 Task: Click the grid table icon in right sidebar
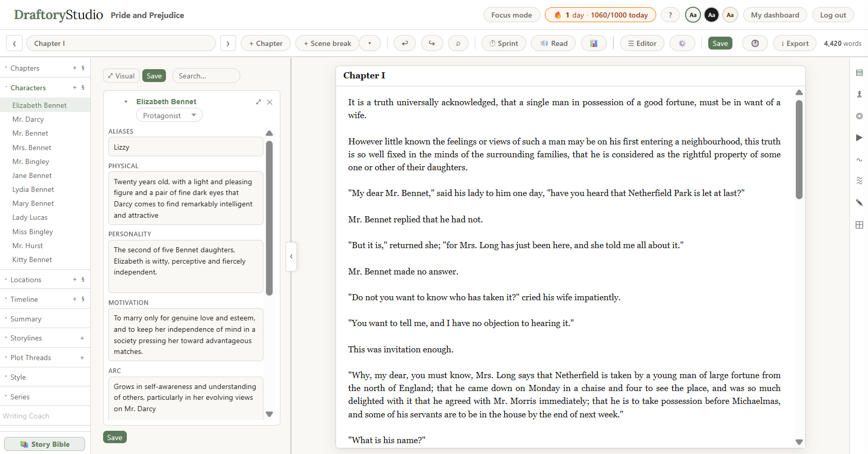pos(859,225)
